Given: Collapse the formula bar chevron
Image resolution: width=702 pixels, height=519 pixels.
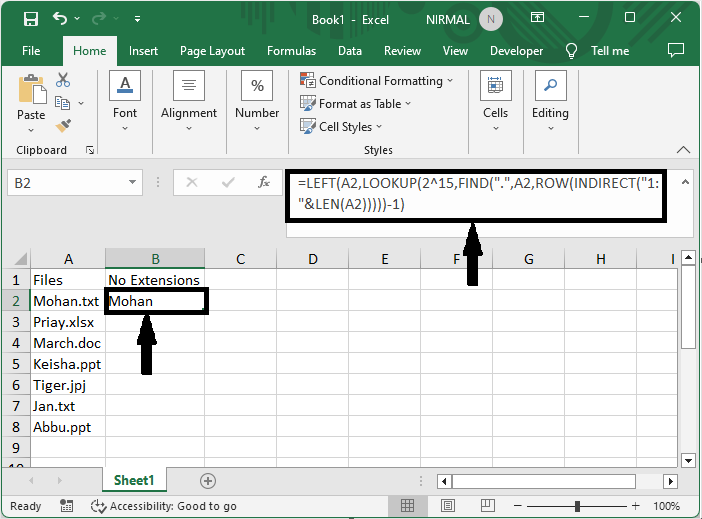Looking at the screenshot, I should pos(685,182).
